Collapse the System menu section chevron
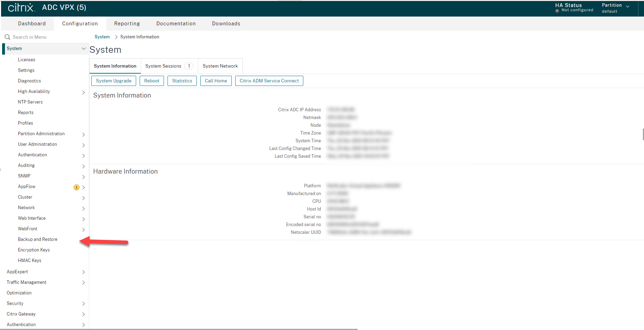The height and width of the screenshot is (330, 644). [84, 49]
